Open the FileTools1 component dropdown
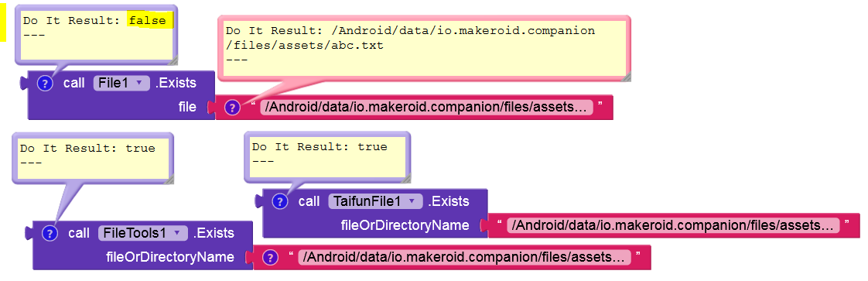Viewport: 868px width, 281px height. (143, 233)
